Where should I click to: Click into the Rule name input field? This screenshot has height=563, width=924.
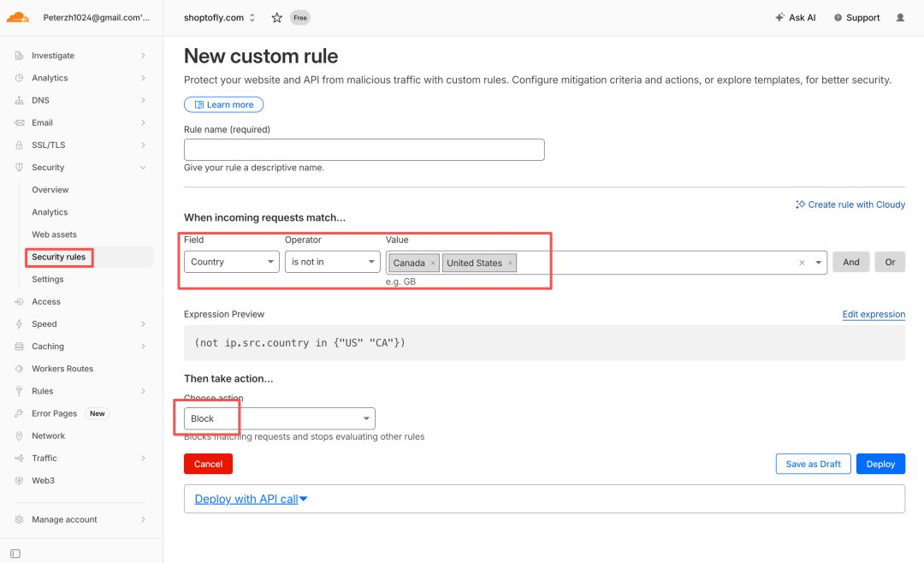point(364,150)
